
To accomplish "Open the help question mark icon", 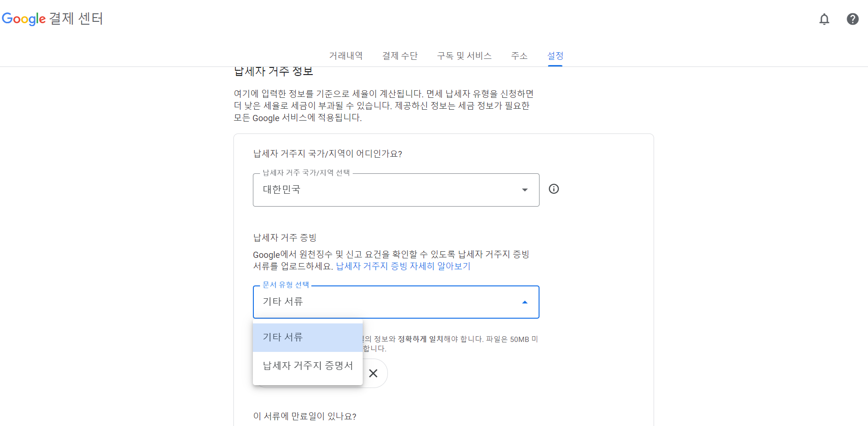I will click(853, 19).
